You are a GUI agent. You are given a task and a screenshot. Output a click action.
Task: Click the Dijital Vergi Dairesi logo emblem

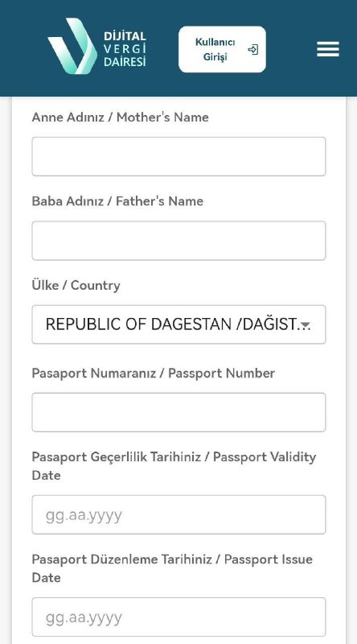[72, 46]
